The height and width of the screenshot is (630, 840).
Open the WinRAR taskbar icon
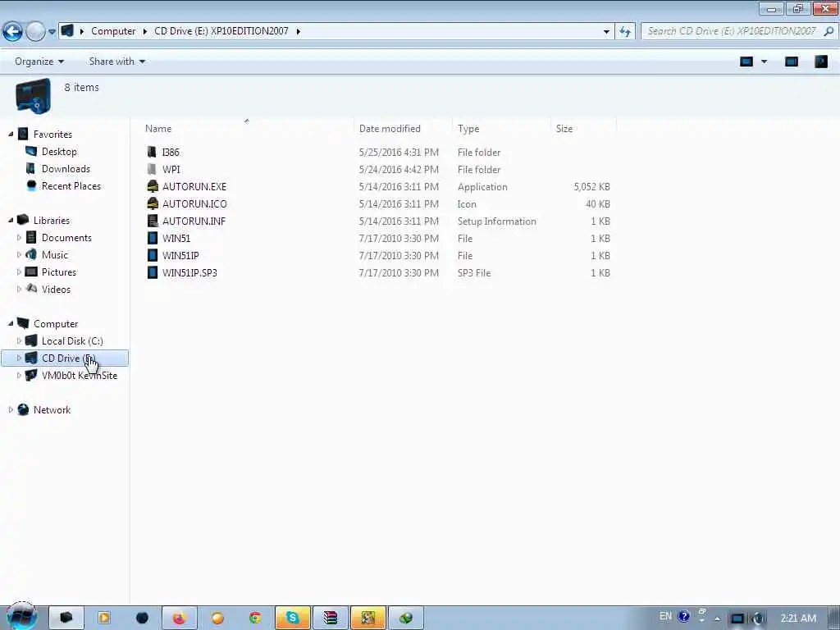click(331, 618)
